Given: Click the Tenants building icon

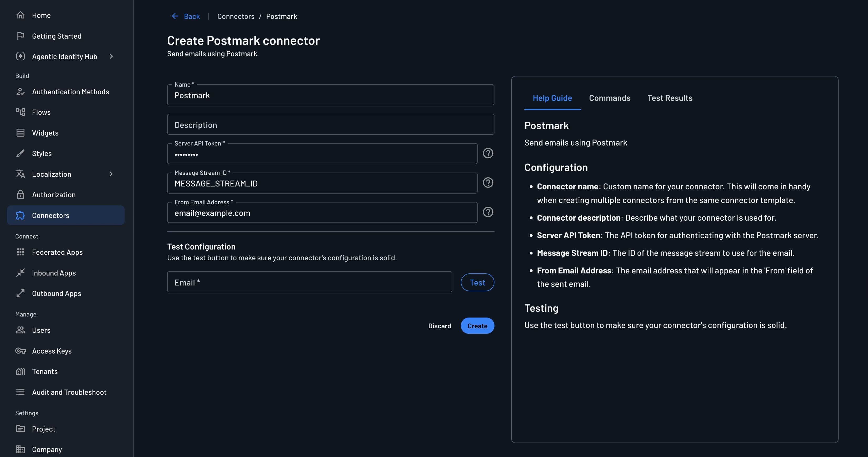Looking at the screenshot, I should 20,371.
